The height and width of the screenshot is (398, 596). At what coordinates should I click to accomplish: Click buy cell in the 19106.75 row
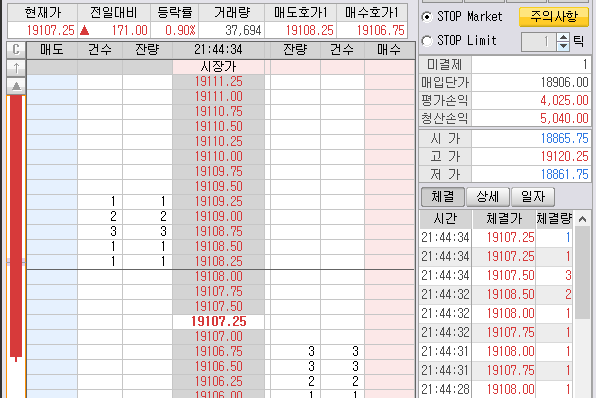[389, 352]
